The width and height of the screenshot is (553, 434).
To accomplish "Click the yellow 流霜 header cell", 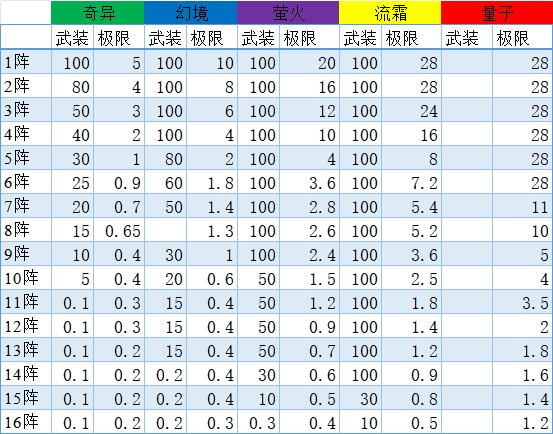I will pyautogui.click(x=390, y=13).
